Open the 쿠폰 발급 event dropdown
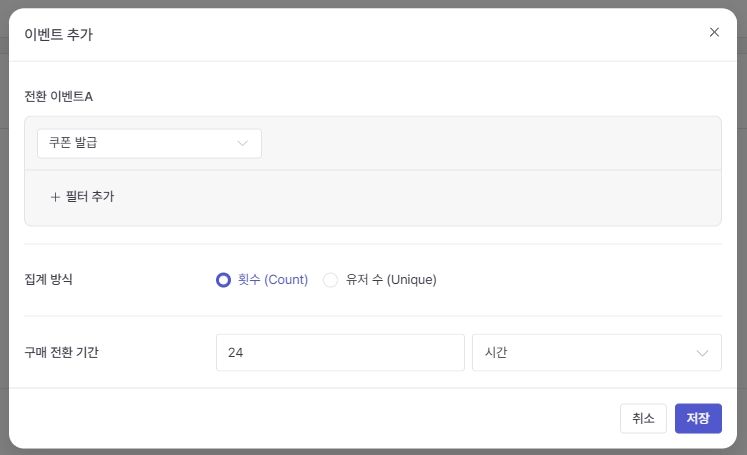The height and width of the screenshot is (455, 747). pos(149,143)
